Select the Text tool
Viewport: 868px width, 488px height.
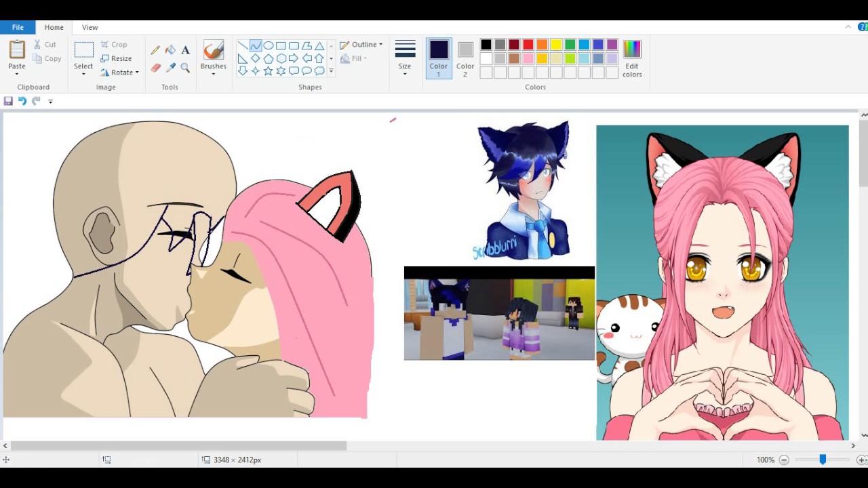185,50
